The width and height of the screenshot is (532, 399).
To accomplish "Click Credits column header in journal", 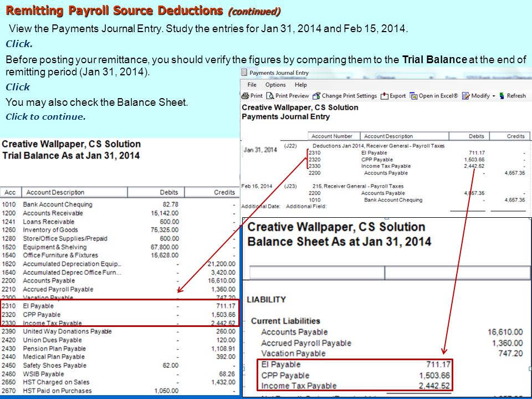I will pos(510,136).
